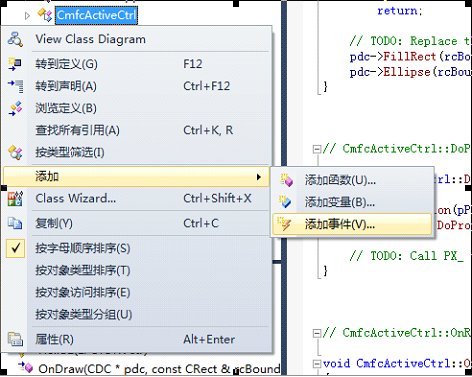Click the 按类型筛选 filter icon
Screen dimensions: 472x377
[x=15, y=153]
